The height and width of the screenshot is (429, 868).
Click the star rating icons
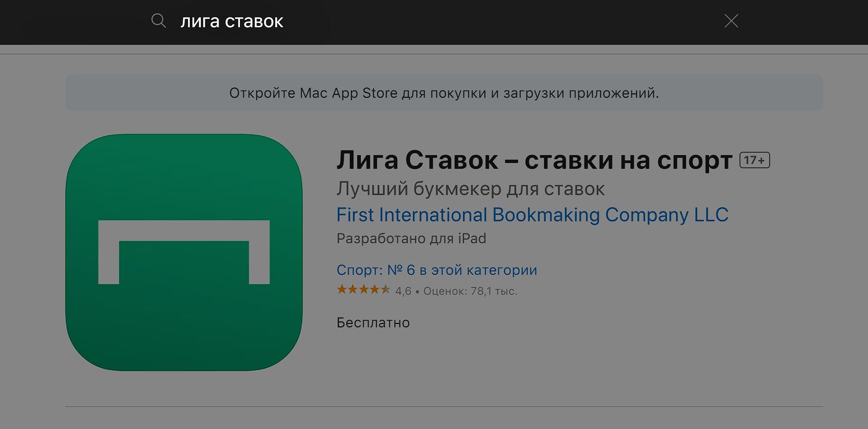363,290
